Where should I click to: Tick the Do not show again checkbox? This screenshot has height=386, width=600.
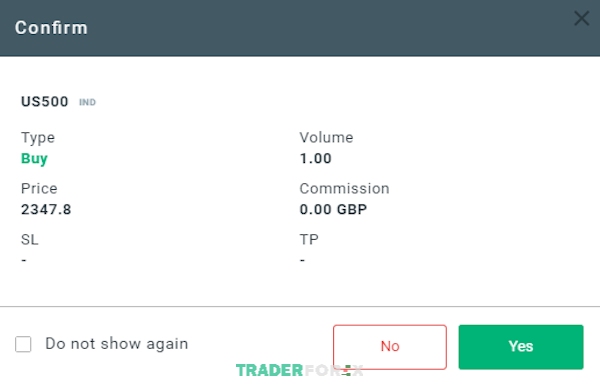click(23, 344)
